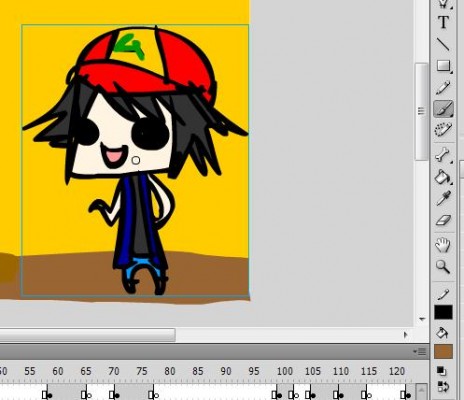Click frame 100 on the timeline ruler
Screen dimensions: 464x400
[x=285, y=371]
